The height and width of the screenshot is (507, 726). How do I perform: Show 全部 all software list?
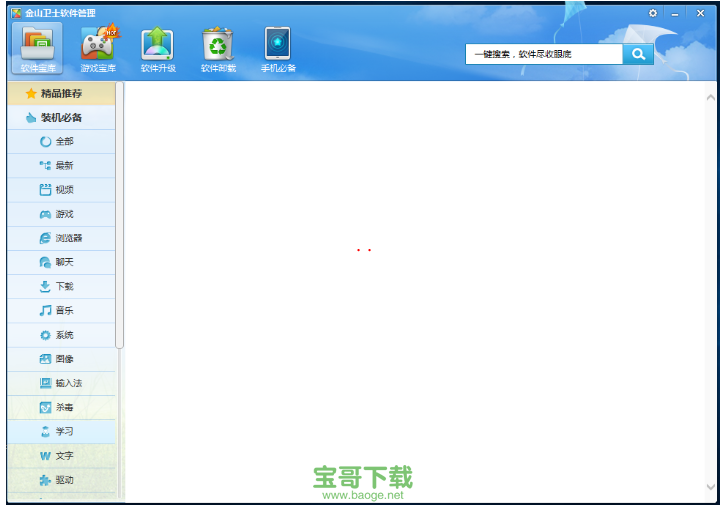[x=60, y=142]
